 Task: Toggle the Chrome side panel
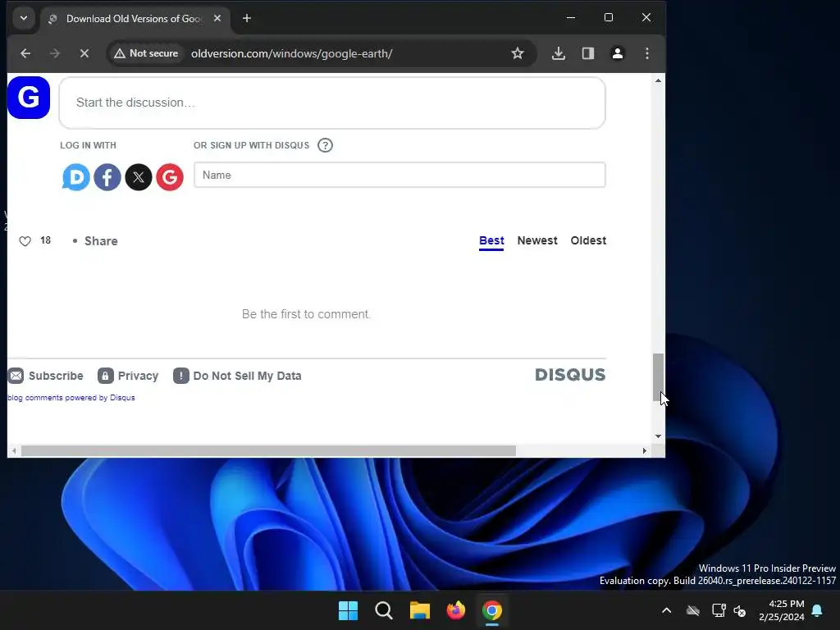click(x=587, y=53)
